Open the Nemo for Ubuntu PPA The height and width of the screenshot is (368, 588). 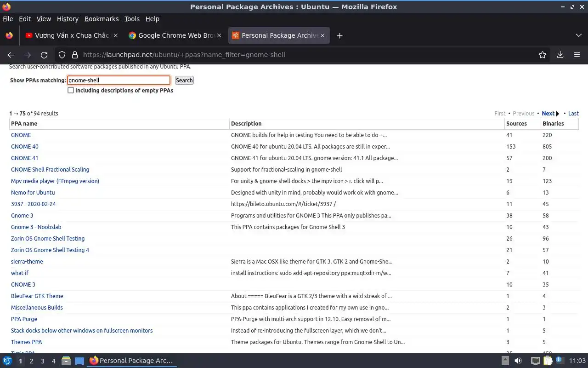click(x=33, y=193)
